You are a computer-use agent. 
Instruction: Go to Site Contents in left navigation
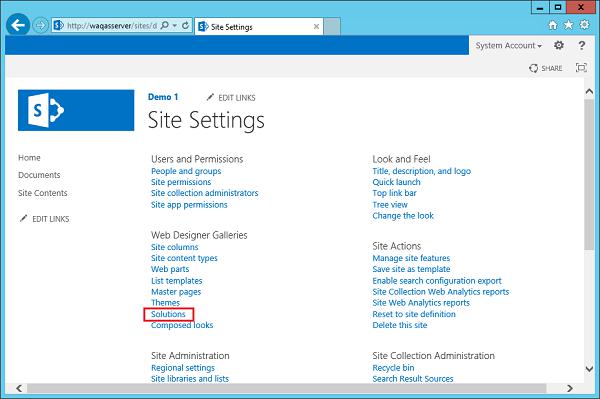tap(42, 193)
